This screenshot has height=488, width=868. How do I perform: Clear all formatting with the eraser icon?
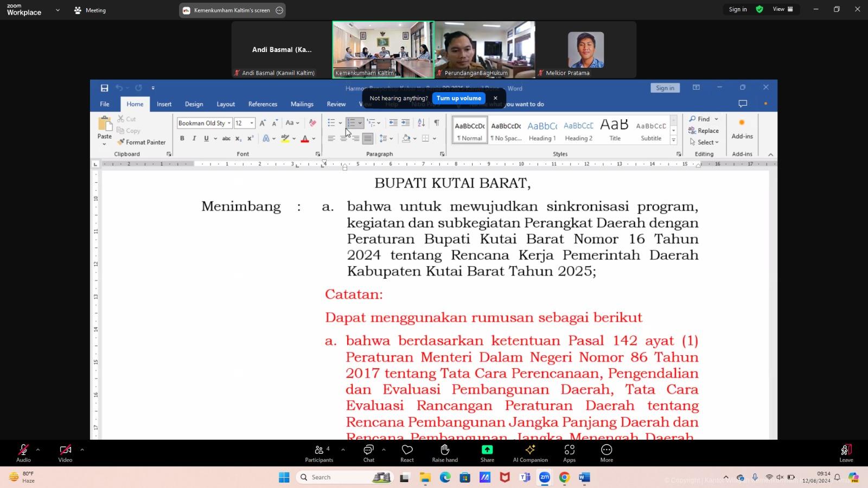coord(312,123)
